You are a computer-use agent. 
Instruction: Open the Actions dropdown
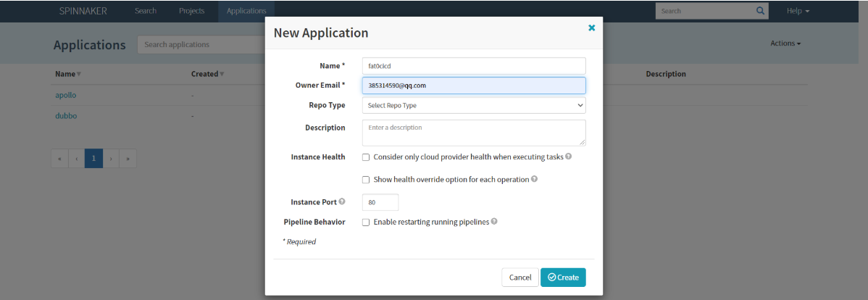click(785, 43)
